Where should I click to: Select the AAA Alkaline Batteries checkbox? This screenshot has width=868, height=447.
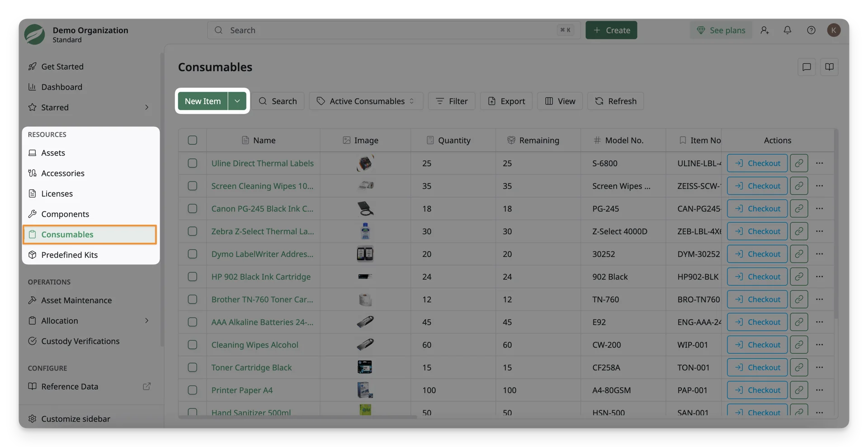click(x=193, y=322)
